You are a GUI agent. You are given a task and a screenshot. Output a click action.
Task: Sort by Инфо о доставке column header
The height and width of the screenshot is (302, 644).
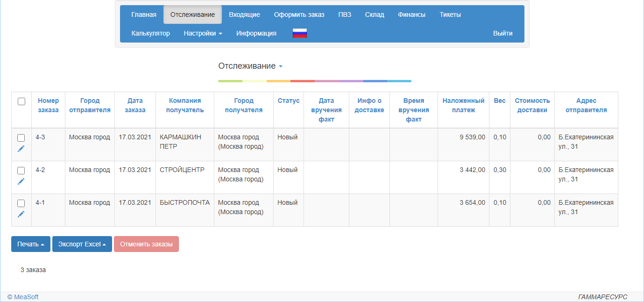(369, 105)
